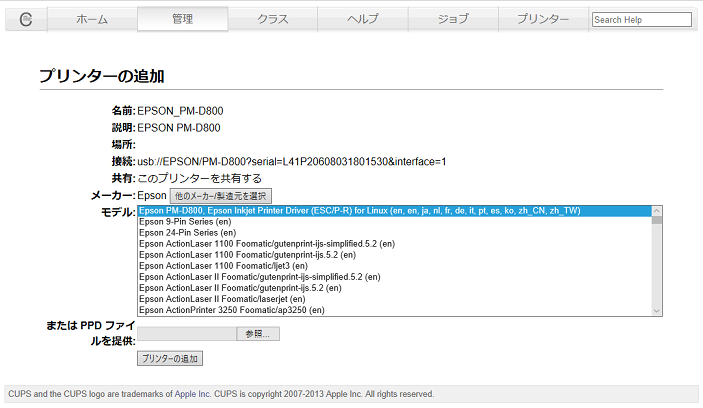This screenshot has height=408, width=703.
Task: Select Epson 24-Pin Series (en) model
Action: [395, 233]
